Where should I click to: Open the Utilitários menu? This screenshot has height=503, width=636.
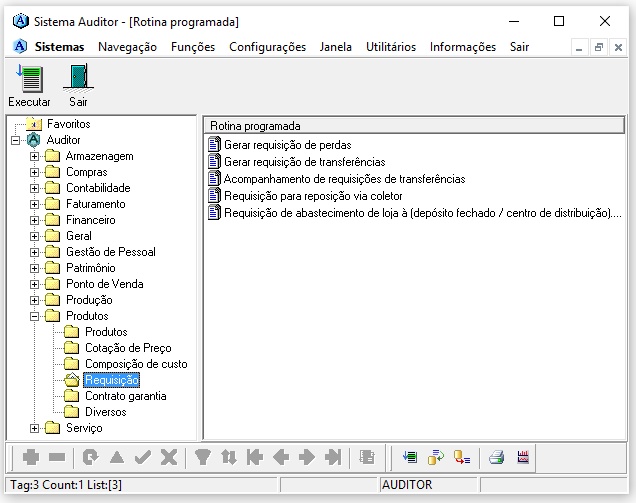390,47
